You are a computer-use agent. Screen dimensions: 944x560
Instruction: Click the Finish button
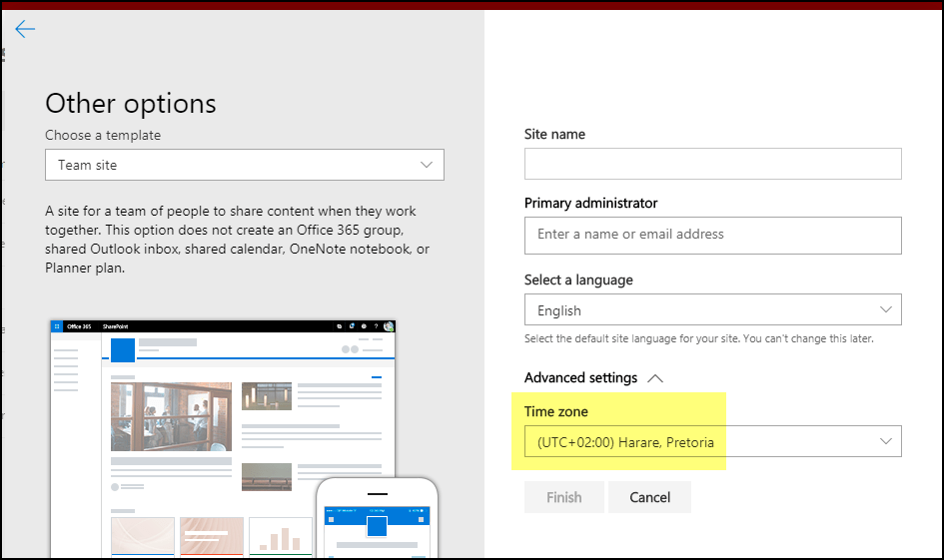[x=564, y=497]
